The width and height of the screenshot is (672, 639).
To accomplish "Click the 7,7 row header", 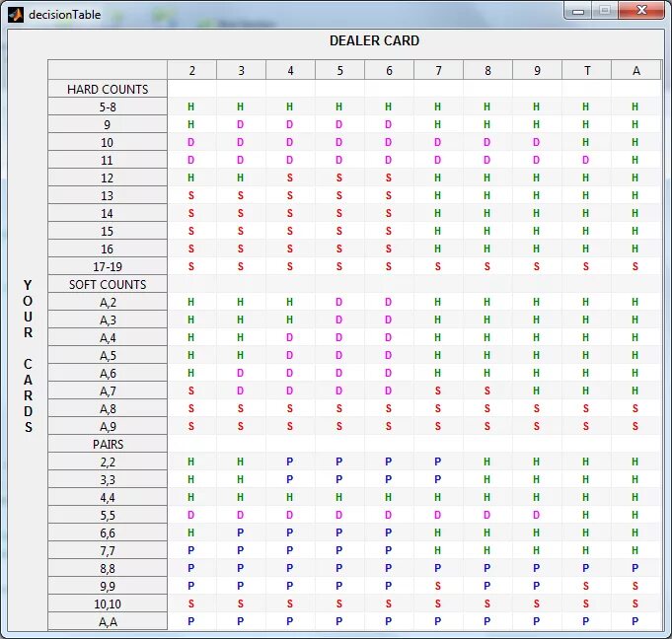I will coord(108,551).
